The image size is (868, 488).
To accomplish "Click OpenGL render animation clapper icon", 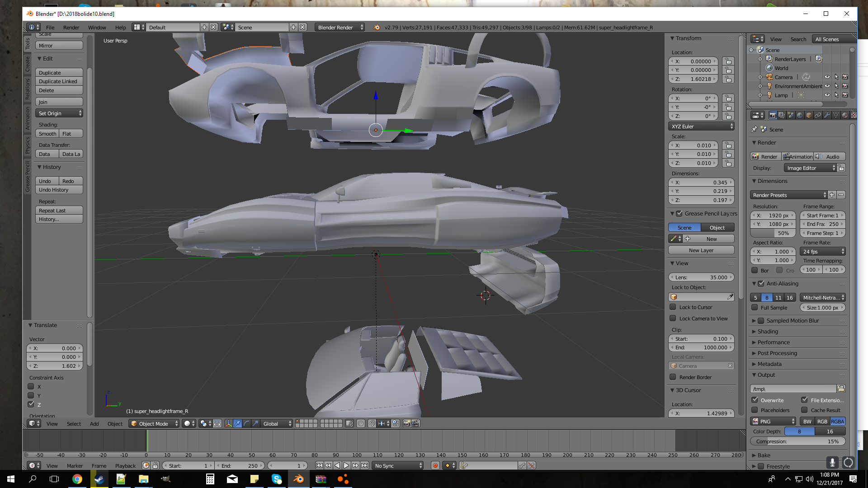I will point(415,424).
